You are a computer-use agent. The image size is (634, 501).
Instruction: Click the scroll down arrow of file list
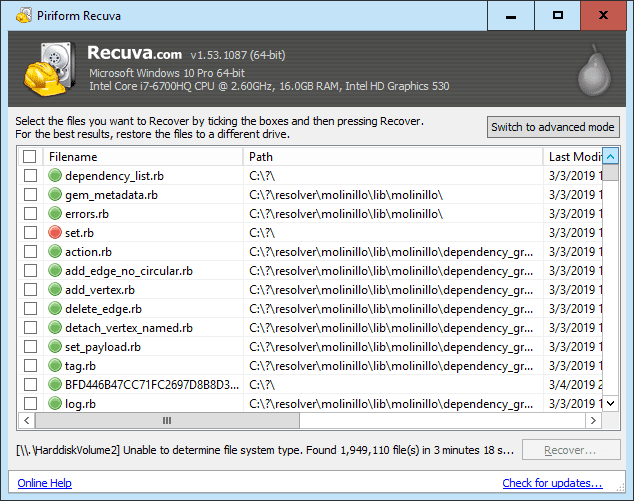(x=610, y=403)
